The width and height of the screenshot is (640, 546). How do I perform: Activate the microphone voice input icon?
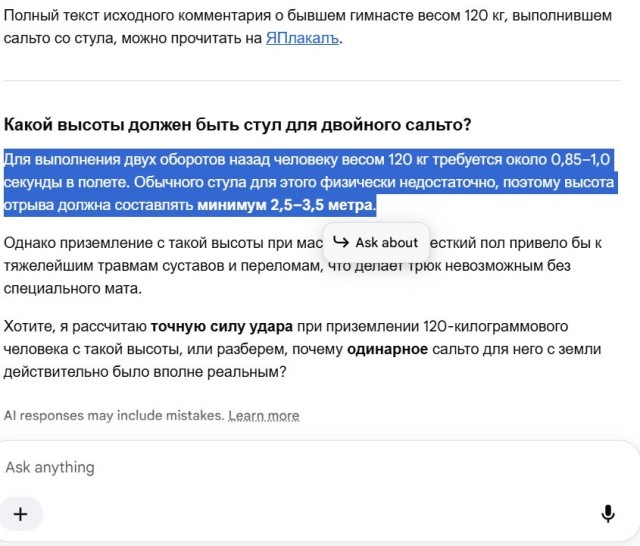tap(608, 514)
